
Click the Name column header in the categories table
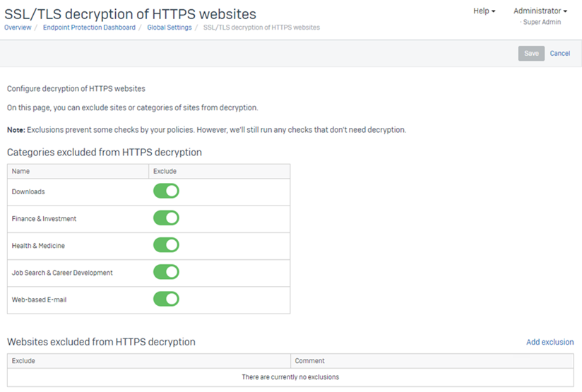click(21, 171)
